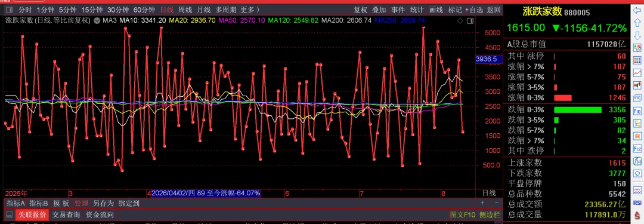Open 管理 indicator management
This screenshot has width=644, height=224.
pyautogui.click(x=81, y=203)
